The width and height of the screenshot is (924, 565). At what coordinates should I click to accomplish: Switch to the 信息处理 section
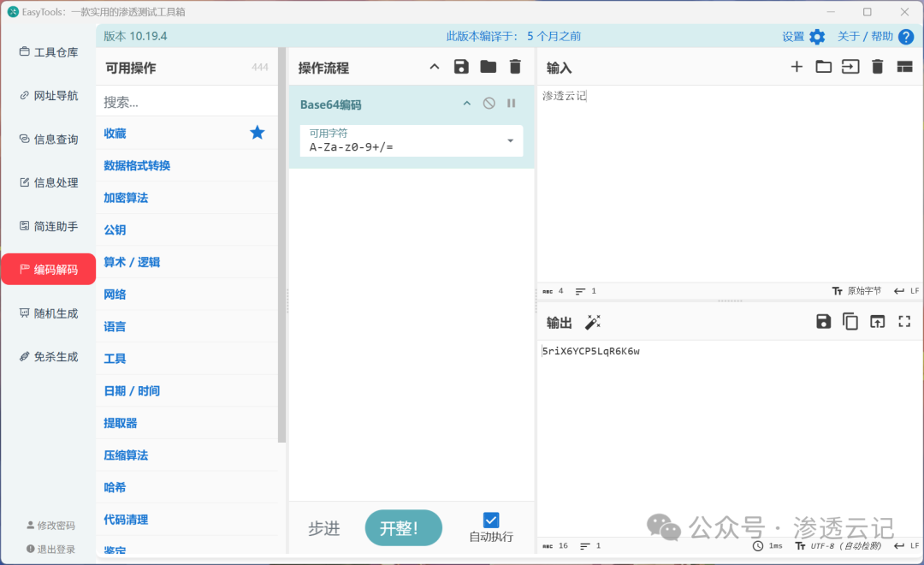coord(49,182)
